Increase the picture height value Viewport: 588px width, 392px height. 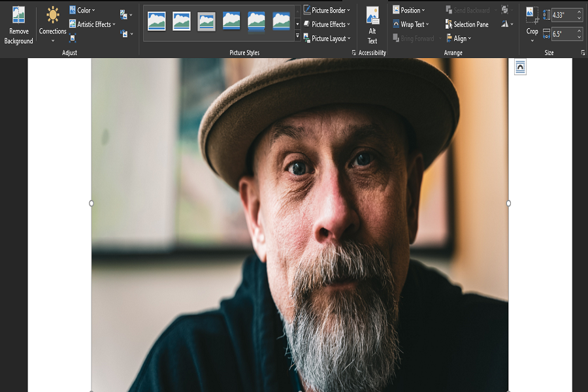click(x=579, y=12)
